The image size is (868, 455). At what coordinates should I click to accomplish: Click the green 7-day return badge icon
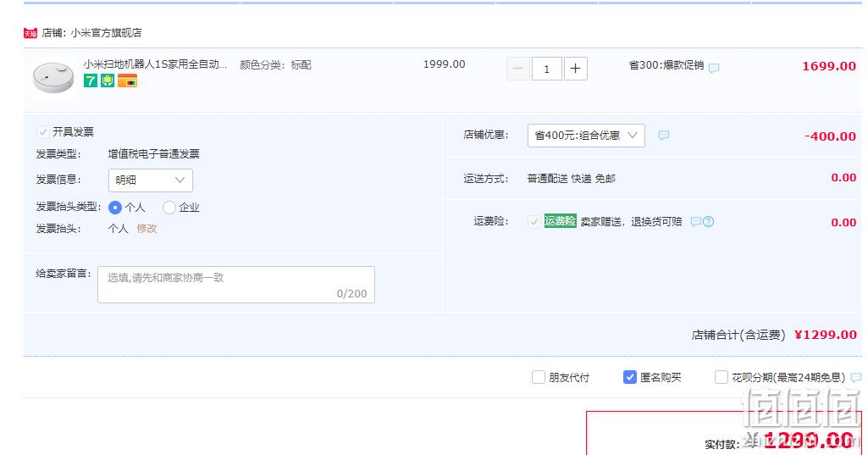[x=91, y=80]
